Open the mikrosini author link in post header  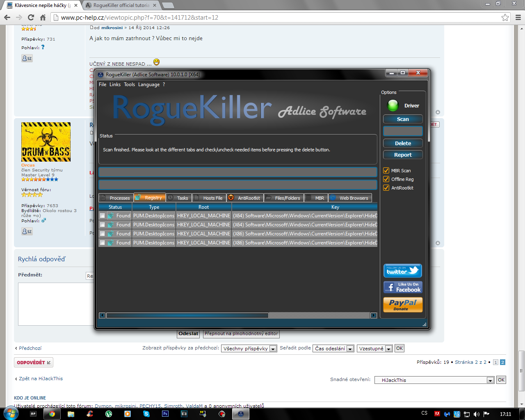coord(112,27)
